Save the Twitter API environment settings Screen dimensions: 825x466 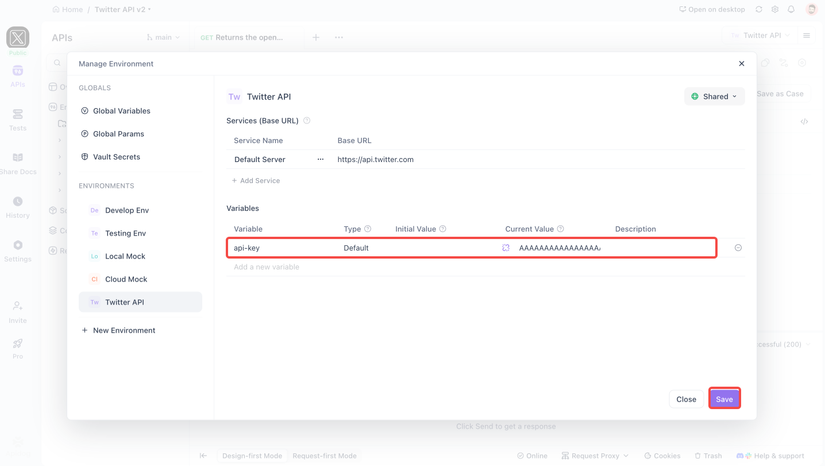(724, 399)
